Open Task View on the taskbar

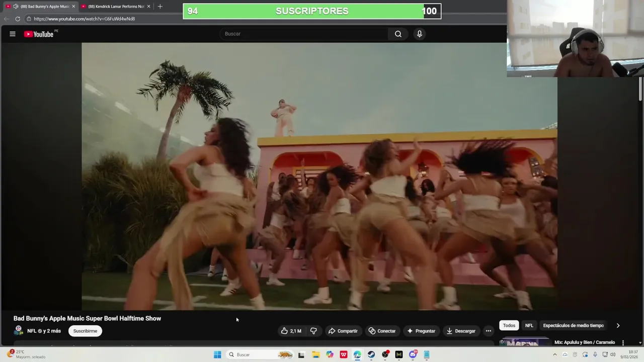(301, 354)
